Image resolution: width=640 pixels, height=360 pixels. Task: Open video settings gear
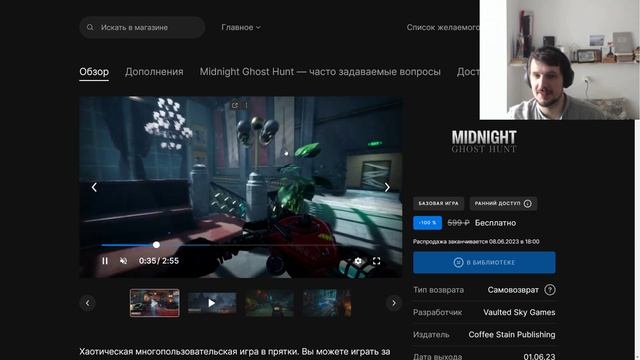pos(358,261)
